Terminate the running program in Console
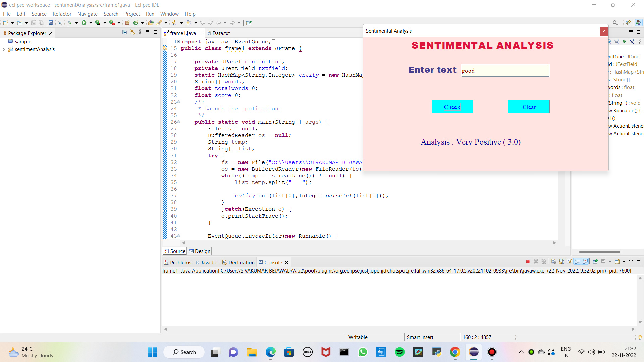The image size is (644, 362). pyautogui.click(x=528, y=262)
